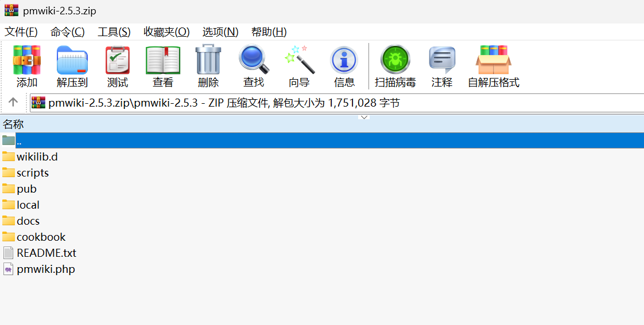Open the 查看 (View) book icon
Viewport: 644px width, 325px height.
163,60
